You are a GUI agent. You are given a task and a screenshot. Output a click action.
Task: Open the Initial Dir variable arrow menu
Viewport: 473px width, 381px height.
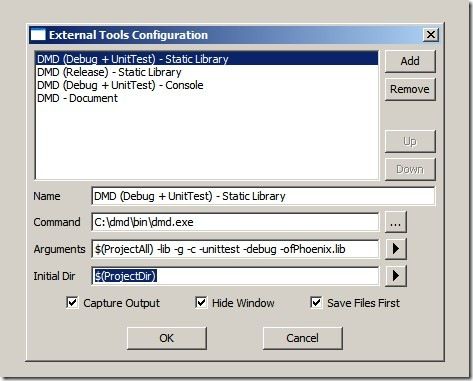[396, 276]
